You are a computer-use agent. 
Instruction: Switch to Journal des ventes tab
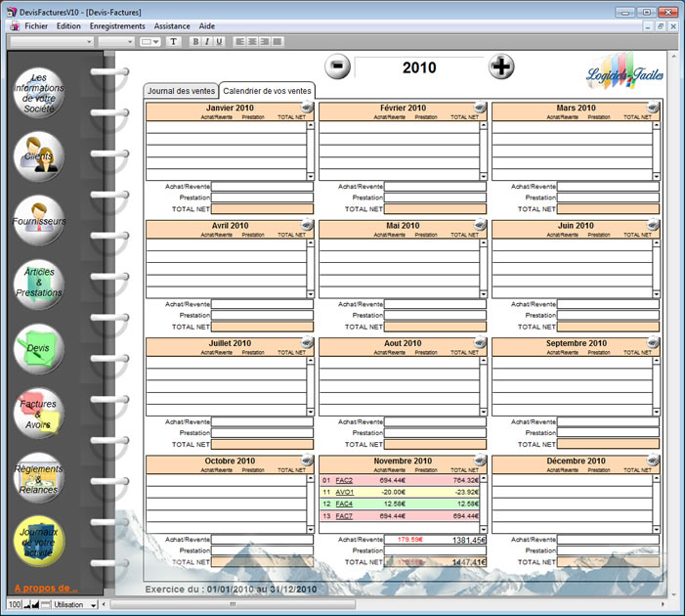(x=181, y=91)
